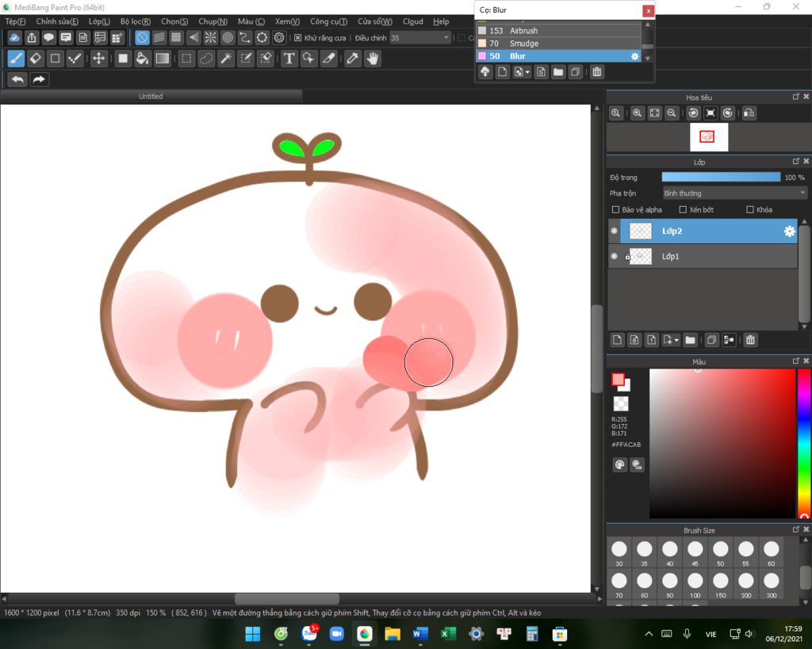Select the Eraser tool

point(35,59)
